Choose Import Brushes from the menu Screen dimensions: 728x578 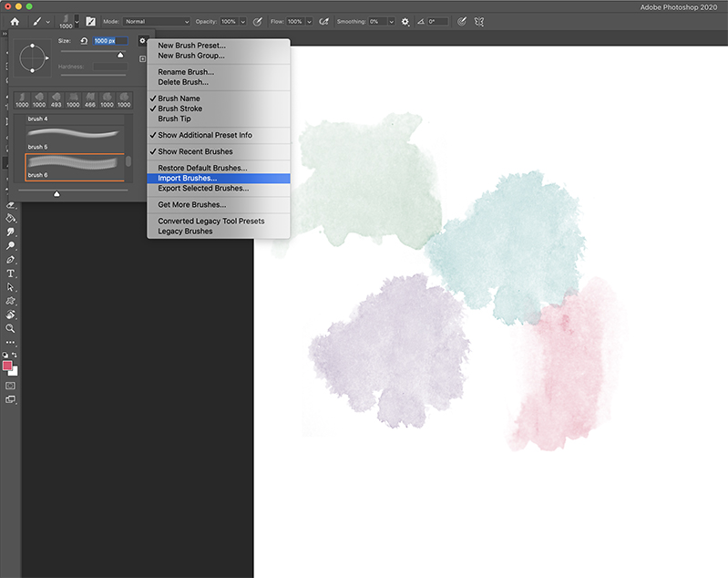pos(188,179)
